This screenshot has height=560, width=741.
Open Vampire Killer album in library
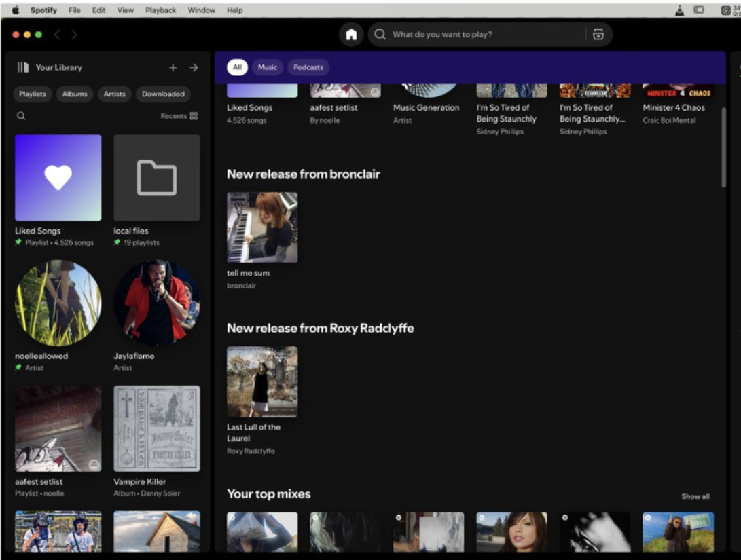pyautogui.click(x=157, y=429)
